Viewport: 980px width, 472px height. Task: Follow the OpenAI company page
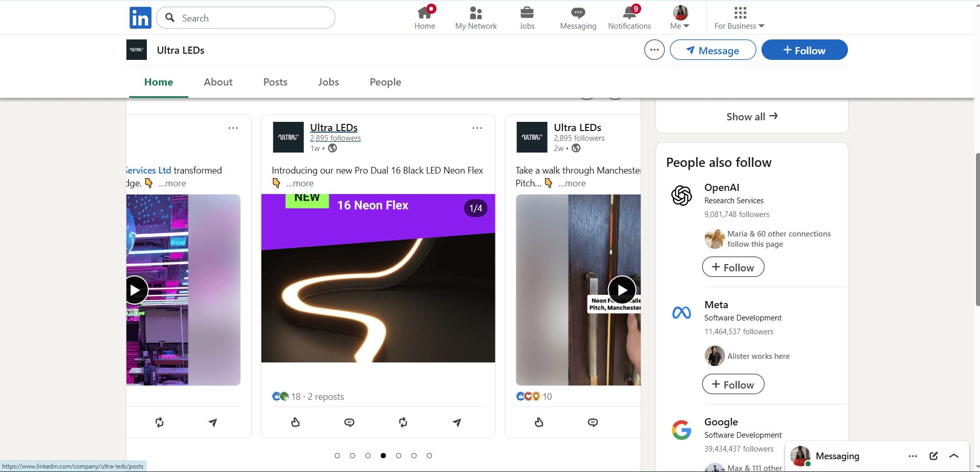pos(732,267)
